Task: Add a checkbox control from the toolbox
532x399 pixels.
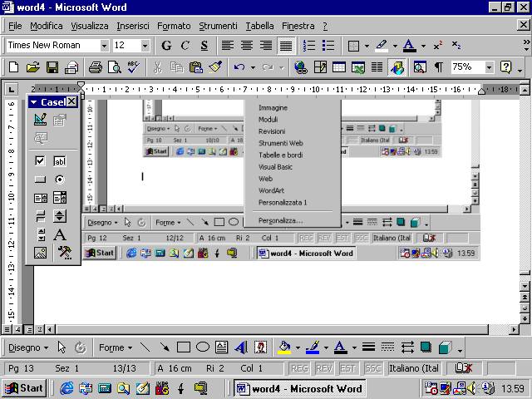Action: pyautogui.click(x=40, y=160)
